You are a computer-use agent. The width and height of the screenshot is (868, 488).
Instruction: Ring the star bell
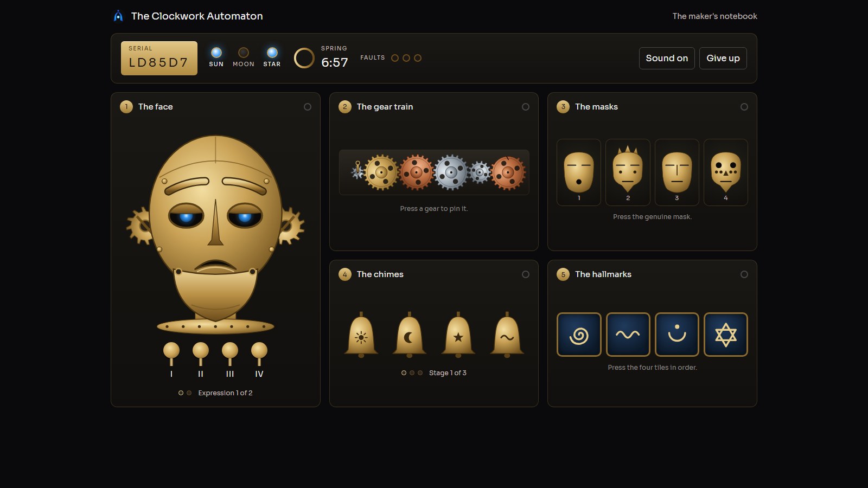(x=458, y=335)
